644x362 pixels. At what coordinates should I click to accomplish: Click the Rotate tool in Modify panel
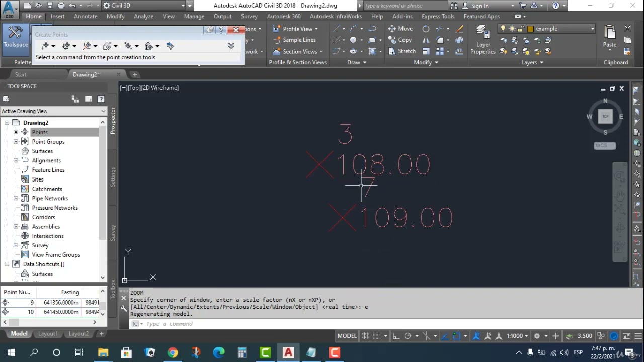426,29
